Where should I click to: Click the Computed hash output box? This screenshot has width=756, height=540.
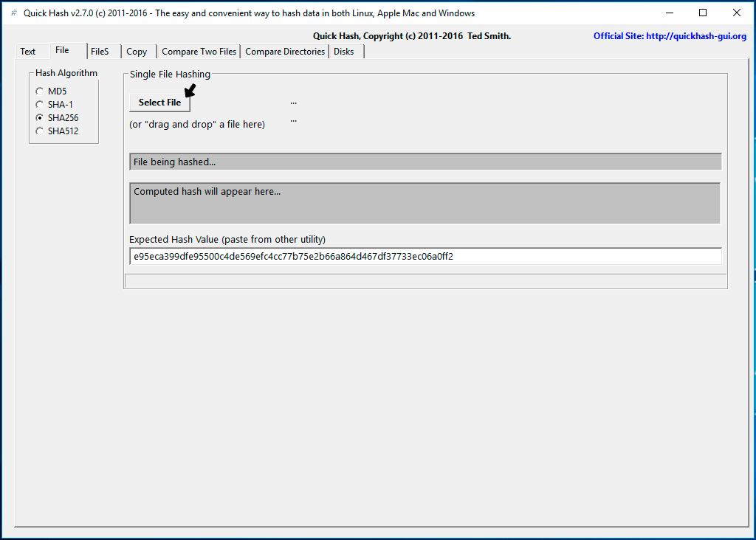[425, 204]
